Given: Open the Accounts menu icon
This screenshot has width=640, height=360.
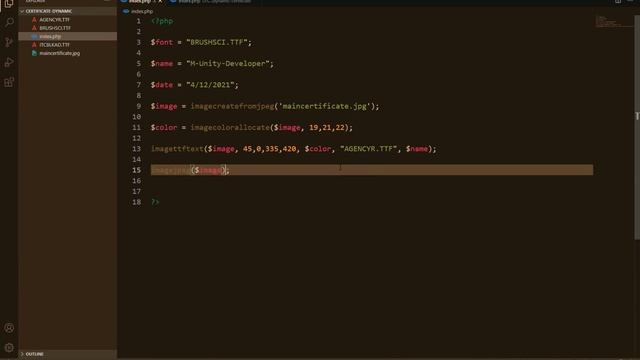Looking at the screenshot, I should click(9, 328).
